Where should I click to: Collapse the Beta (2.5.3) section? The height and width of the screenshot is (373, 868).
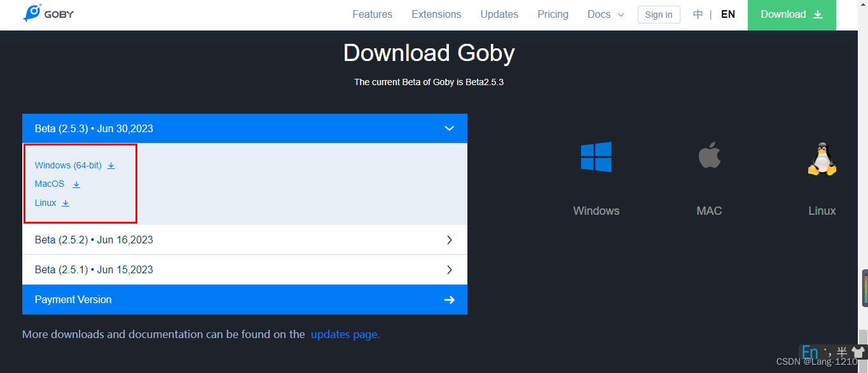pyautogui.click(x=245, y=128)
